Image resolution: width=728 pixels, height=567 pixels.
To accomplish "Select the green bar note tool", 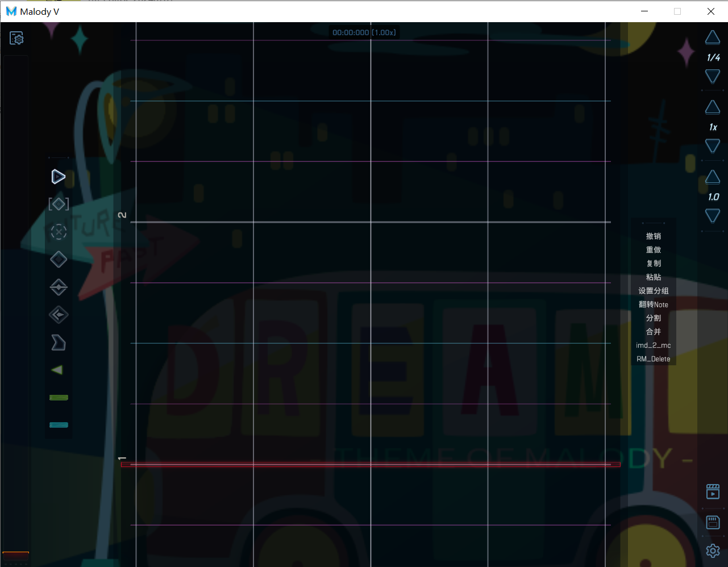I will [x=59, y=397].
